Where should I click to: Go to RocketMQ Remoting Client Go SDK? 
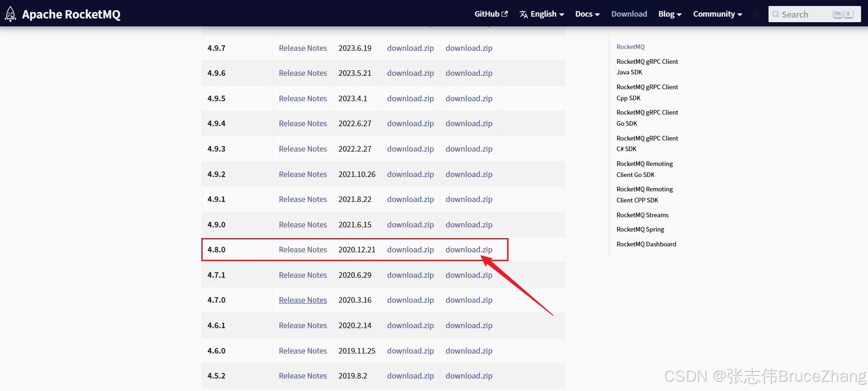coord(645,169)
